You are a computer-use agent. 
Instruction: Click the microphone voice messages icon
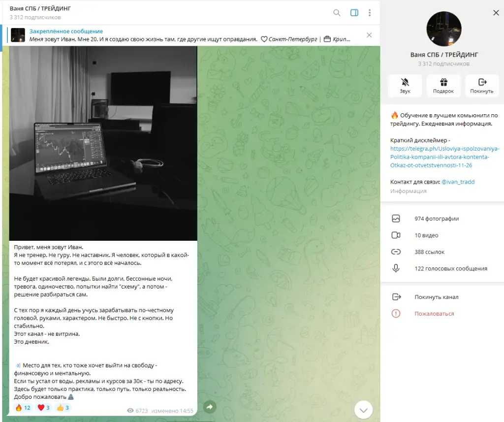pyautogui.click(x=396, y=268)
